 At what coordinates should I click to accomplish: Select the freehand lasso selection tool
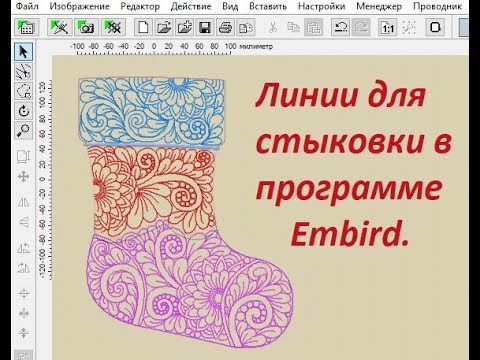24,91
